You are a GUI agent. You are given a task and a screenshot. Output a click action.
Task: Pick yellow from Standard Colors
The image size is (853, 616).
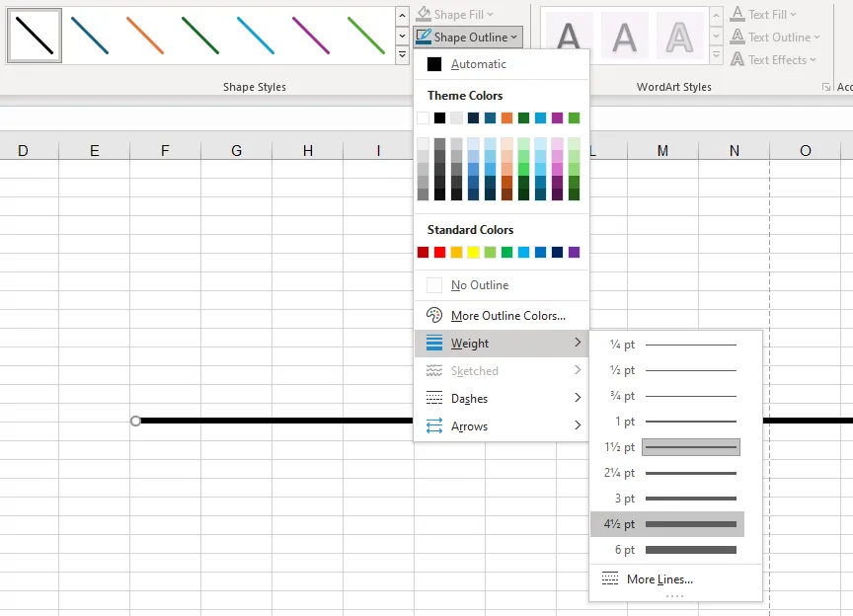click(x=473, y=253)
